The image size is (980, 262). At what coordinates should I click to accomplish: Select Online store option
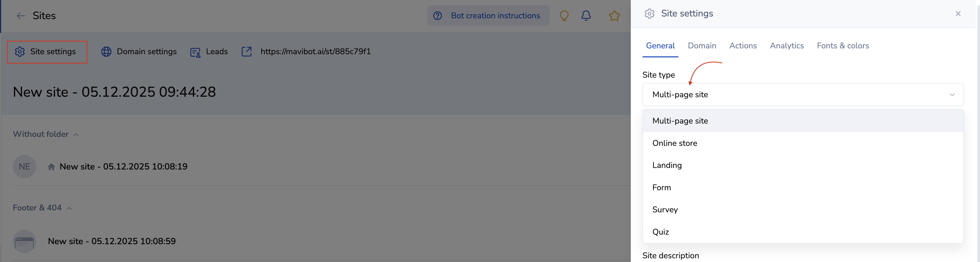click(x=674, y=143)
